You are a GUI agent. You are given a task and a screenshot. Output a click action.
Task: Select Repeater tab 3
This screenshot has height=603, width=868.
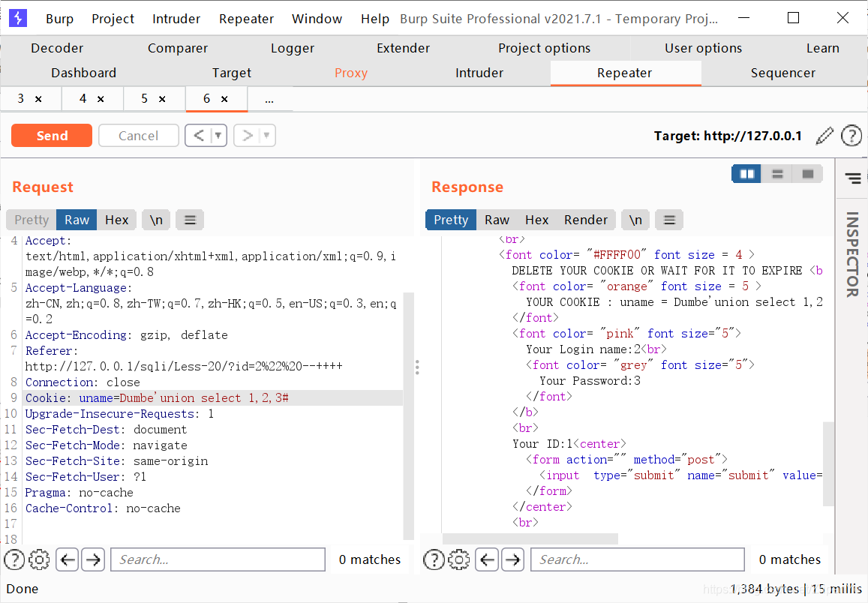point(20,99)
